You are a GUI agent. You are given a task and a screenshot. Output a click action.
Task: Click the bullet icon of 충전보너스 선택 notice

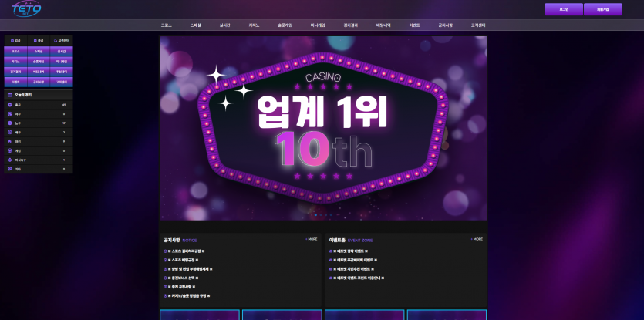(165, 278)
